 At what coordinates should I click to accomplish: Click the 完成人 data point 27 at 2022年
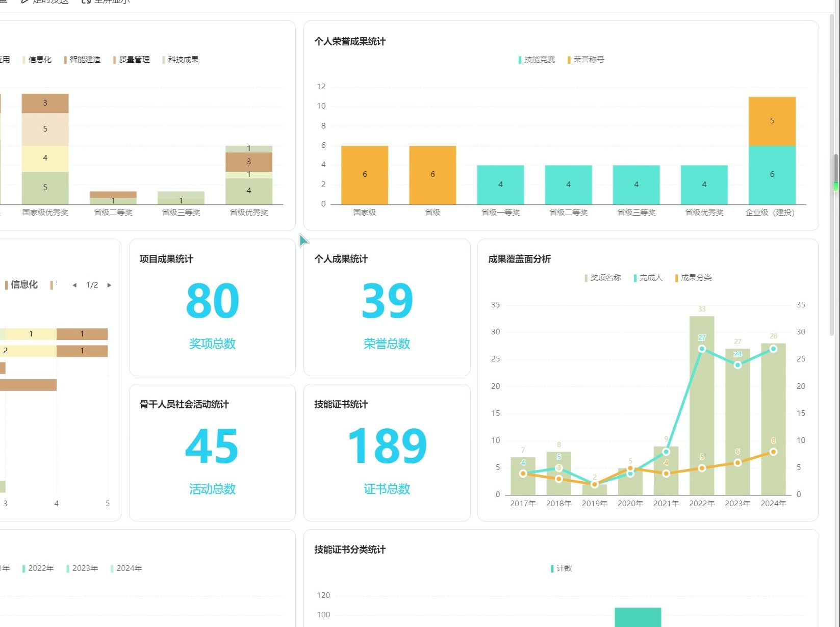(702, 349)
